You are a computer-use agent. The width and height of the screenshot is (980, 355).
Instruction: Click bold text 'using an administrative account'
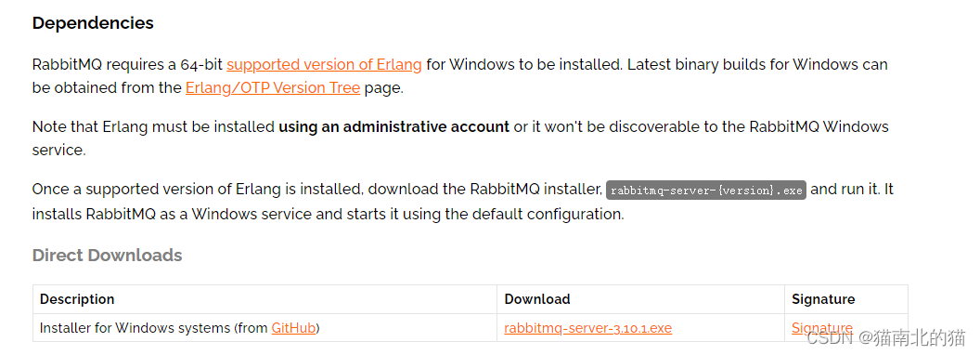coord(393,127)
